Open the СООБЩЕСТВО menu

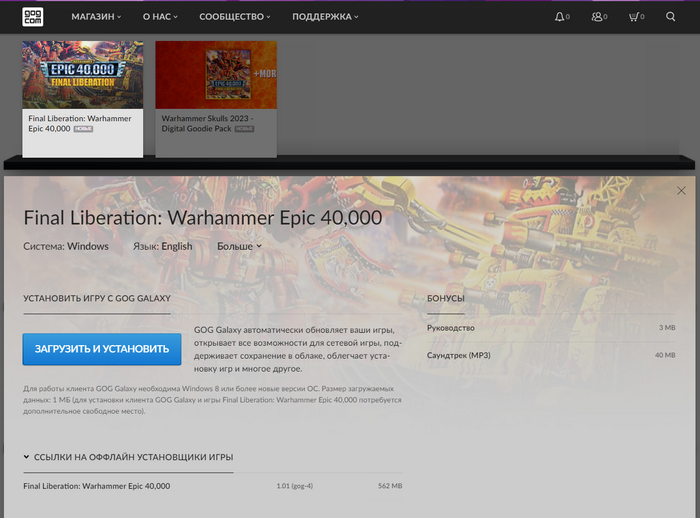[235, 17]
